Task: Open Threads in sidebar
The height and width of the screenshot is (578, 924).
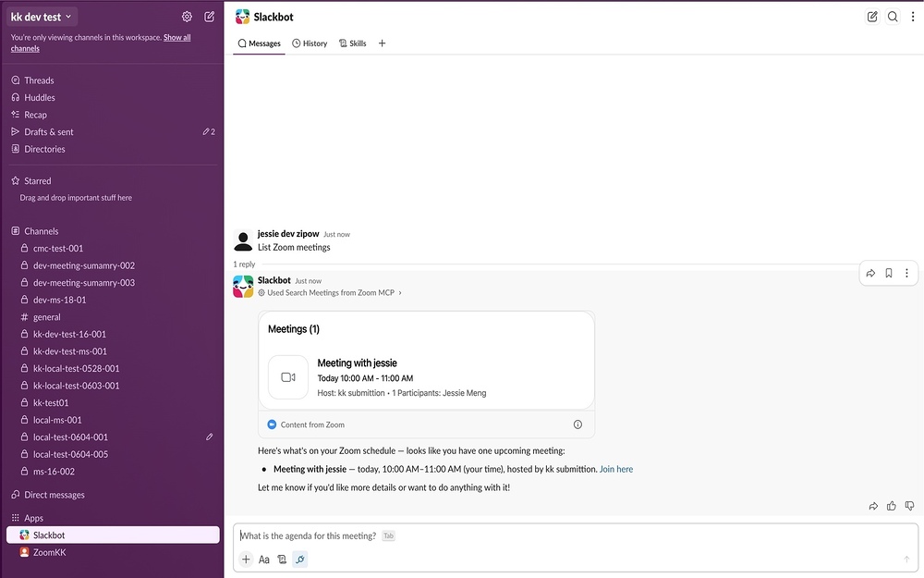Action: click(39, 80)
